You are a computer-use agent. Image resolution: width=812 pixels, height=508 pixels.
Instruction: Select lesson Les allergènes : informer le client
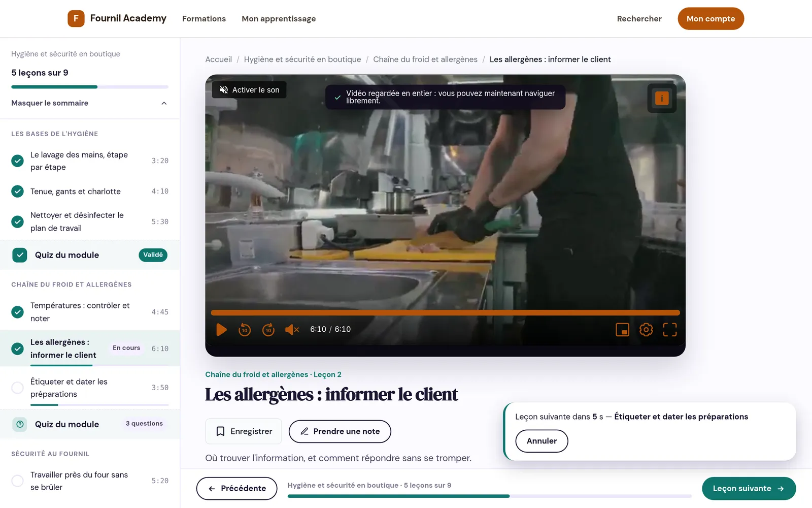point(90,348)
